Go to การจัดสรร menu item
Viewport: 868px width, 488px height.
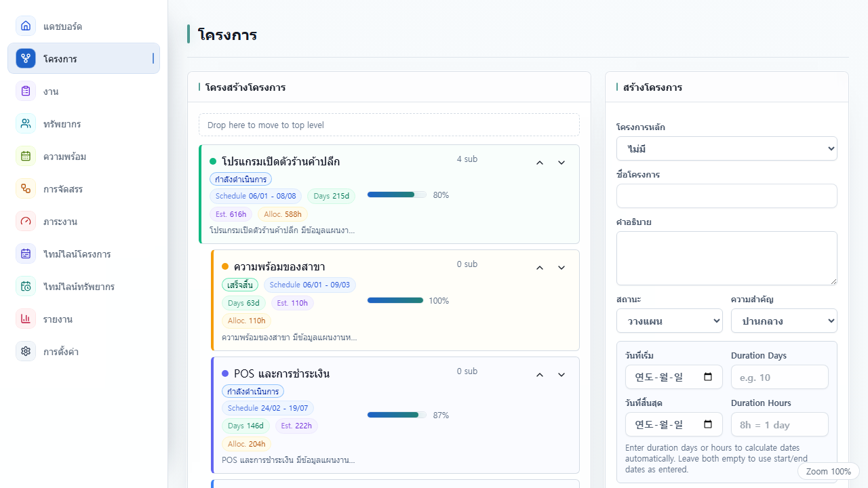coord(83,188)
